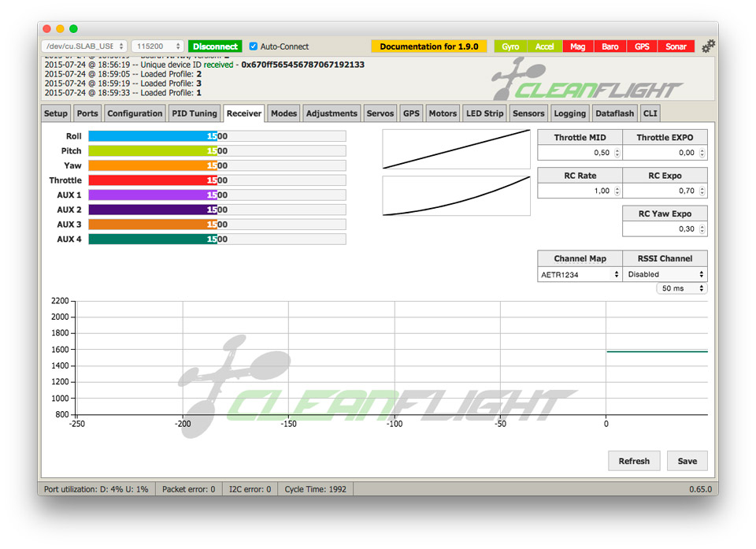Adjust the RC Yaw Expo stepper arrows

tap(702, 228)
